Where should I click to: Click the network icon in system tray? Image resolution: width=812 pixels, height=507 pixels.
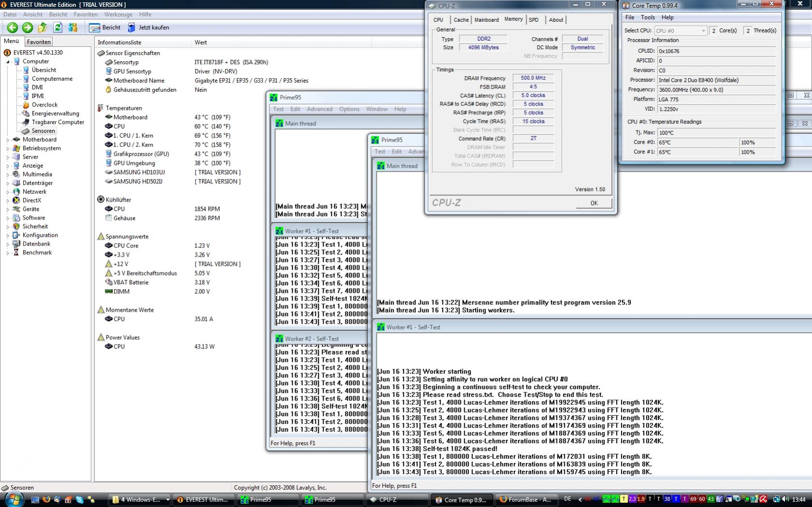click(776, 499)
